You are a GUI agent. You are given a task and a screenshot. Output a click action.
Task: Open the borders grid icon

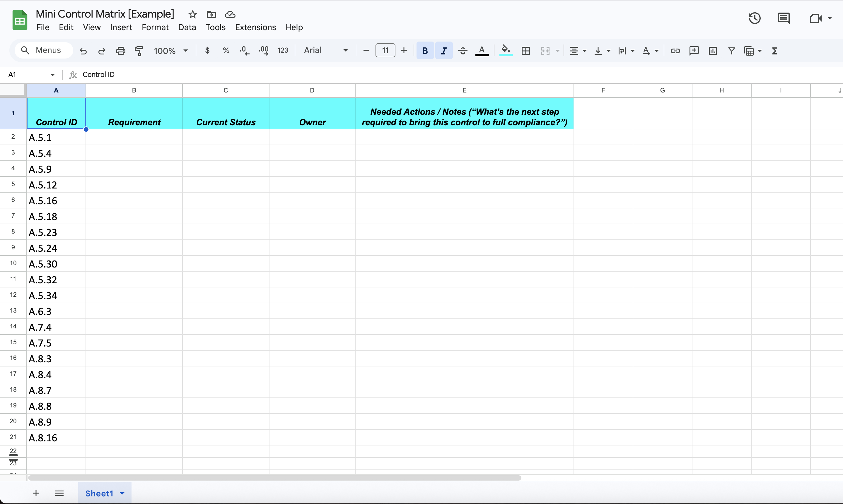click(x=525, y=51)
